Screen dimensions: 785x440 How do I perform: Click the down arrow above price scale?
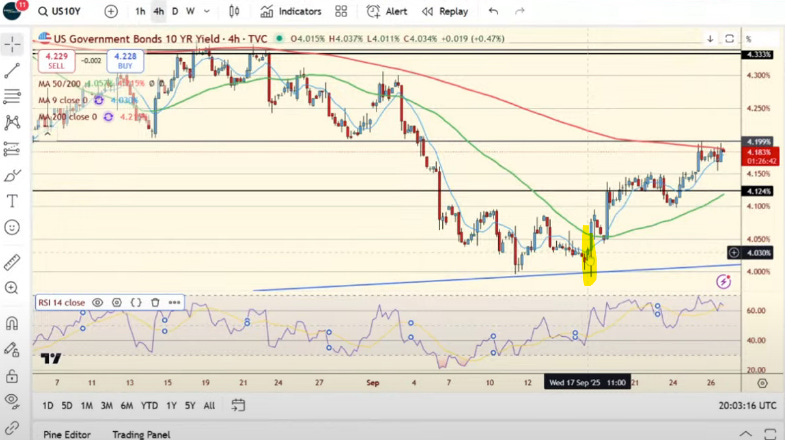pos(710,39)
